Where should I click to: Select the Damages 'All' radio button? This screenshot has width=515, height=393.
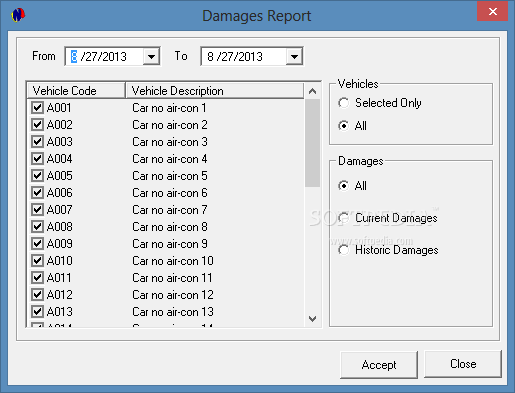(344, 186)
